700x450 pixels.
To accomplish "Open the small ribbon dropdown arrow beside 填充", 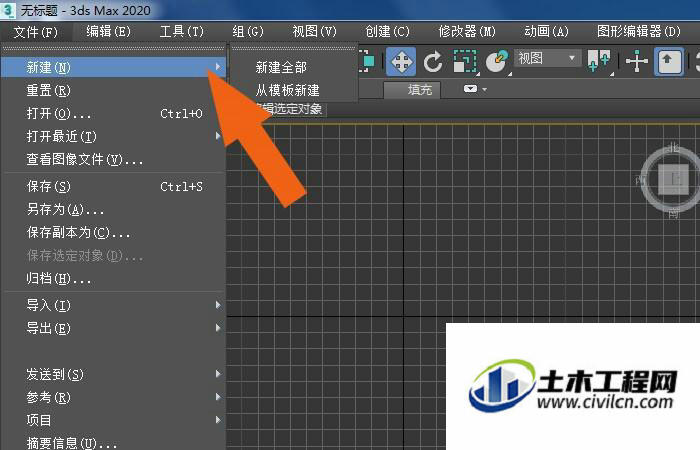I will point(484,90).
